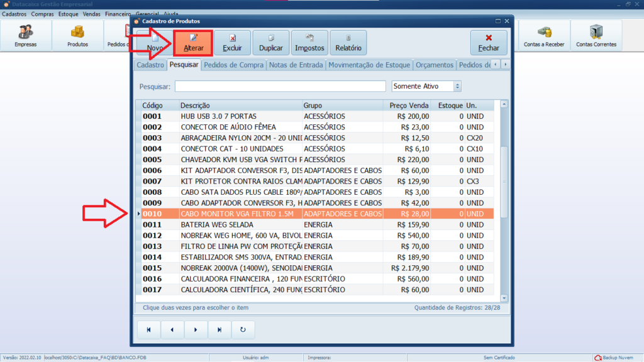Click the Novo button

pyautogui.click(x=157, y=42)
